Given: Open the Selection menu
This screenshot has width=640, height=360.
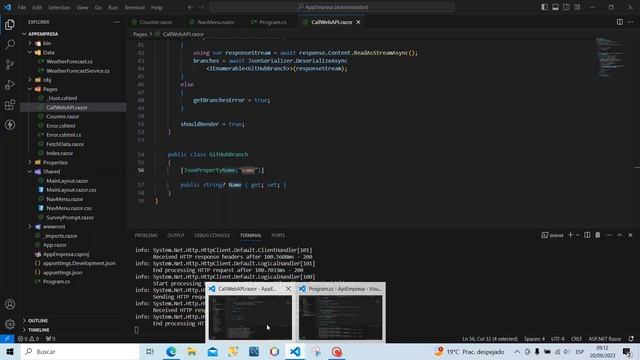Looking at the screenshot, I should (59, 7).
